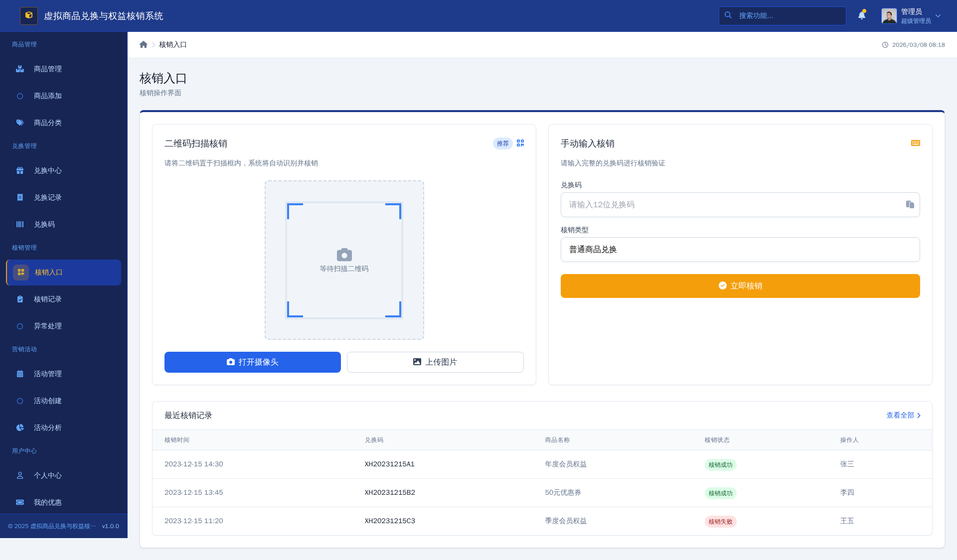Click the paste icon in 兑换码 field
957x560 pixels.
click(x=910, y=205)
